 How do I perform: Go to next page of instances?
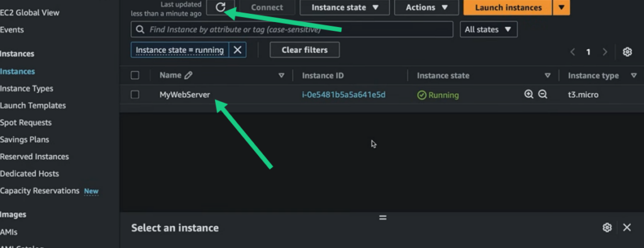click(x=604, y=52)
